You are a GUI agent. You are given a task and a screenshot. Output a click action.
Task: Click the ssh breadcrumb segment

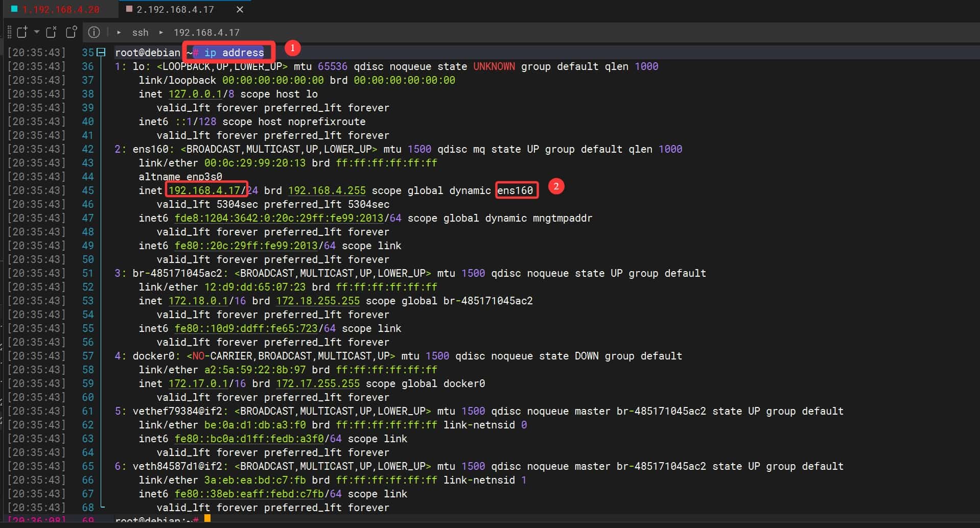point(140,32)
